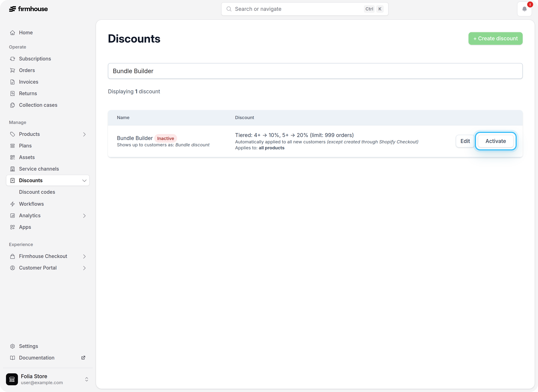The image size is (538, 392).
Task: Expand the Firmhouse Checkout chevron
Action: tap(84, 256)
